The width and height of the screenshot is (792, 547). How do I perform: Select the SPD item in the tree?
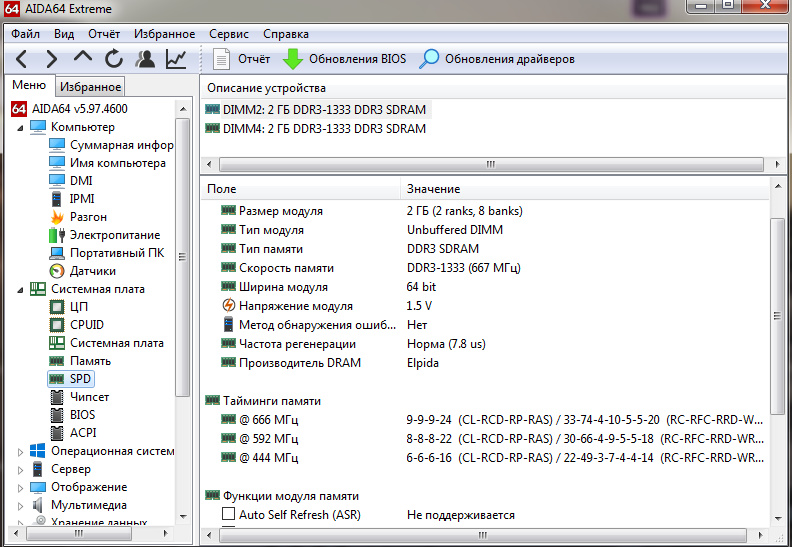coord(80,379)
